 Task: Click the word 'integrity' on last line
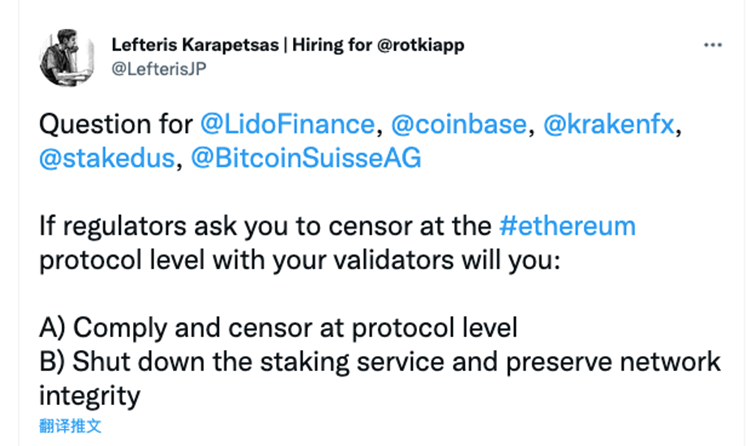89,396
